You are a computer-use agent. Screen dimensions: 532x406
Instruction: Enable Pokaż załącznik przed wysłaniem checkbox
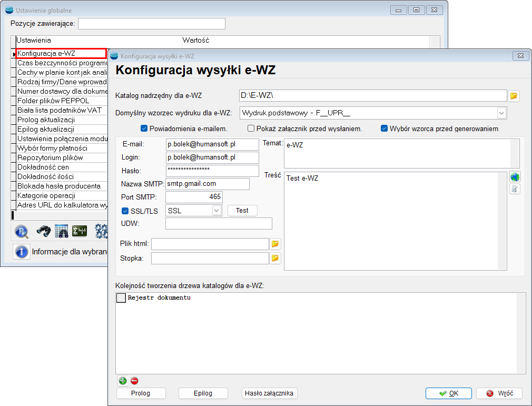pos(251,128)
